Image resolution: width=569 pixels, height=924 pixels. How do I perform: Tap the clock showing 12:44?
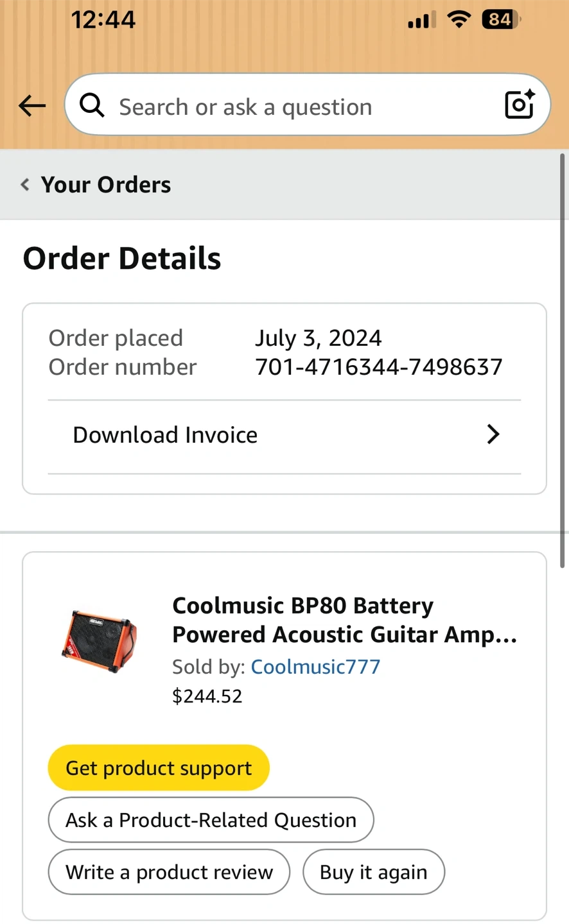coord(103,20)
